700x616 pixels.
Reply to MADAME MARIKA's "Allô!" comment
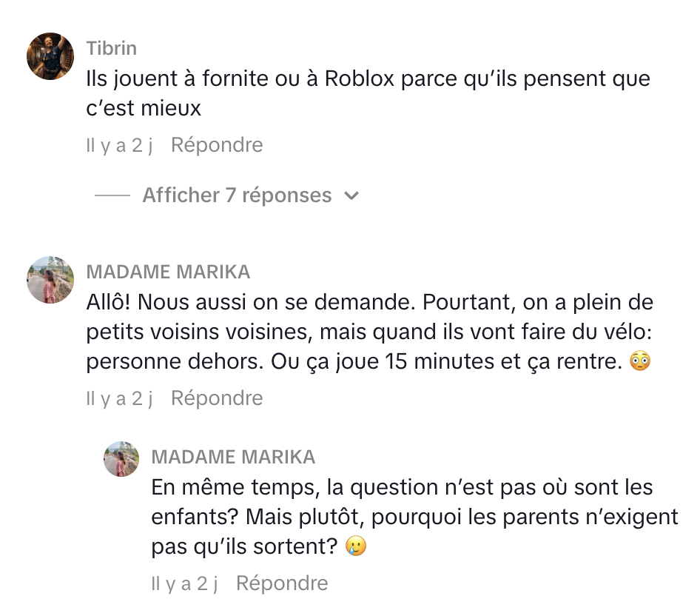[217, 398]
